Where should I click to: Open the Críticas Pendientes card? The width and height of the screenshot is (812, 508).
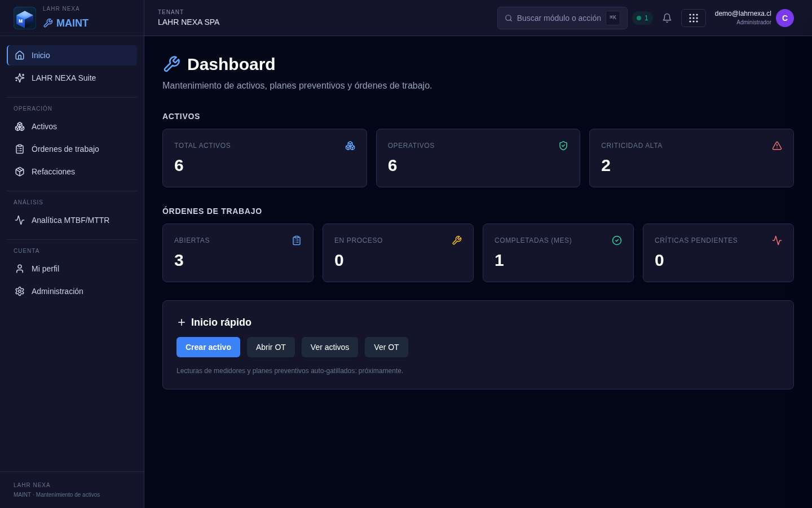pos(718,253)
